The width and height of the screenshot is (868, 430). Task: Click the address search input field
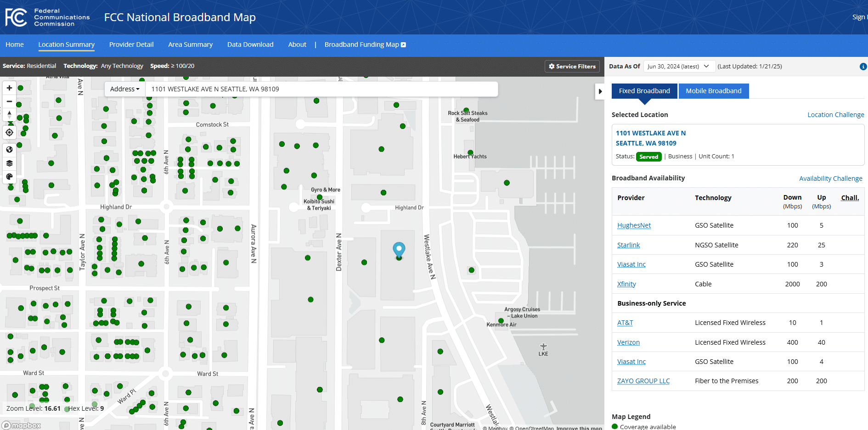point(321,89)
